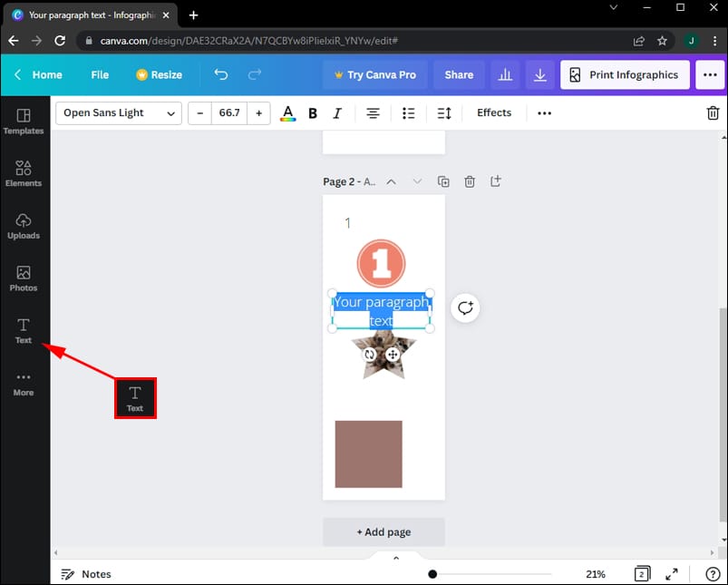
Task: Click the font size input field
Action: (228, 112)
